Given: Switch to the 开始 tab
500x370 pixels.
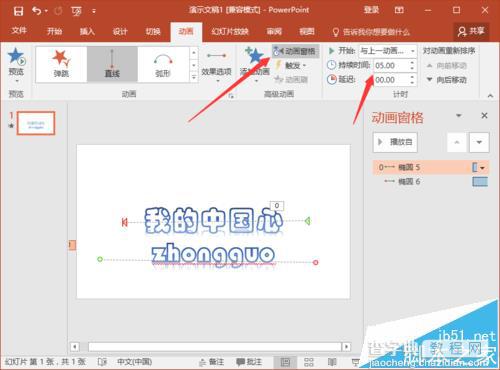Looking at the screenshot, I should pos(54,32).
